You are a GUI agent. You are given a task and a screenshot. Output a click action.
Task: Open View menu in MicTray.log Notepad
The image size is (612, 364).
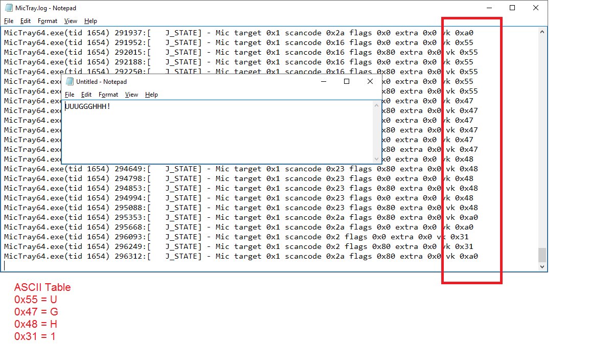(71, 21)
